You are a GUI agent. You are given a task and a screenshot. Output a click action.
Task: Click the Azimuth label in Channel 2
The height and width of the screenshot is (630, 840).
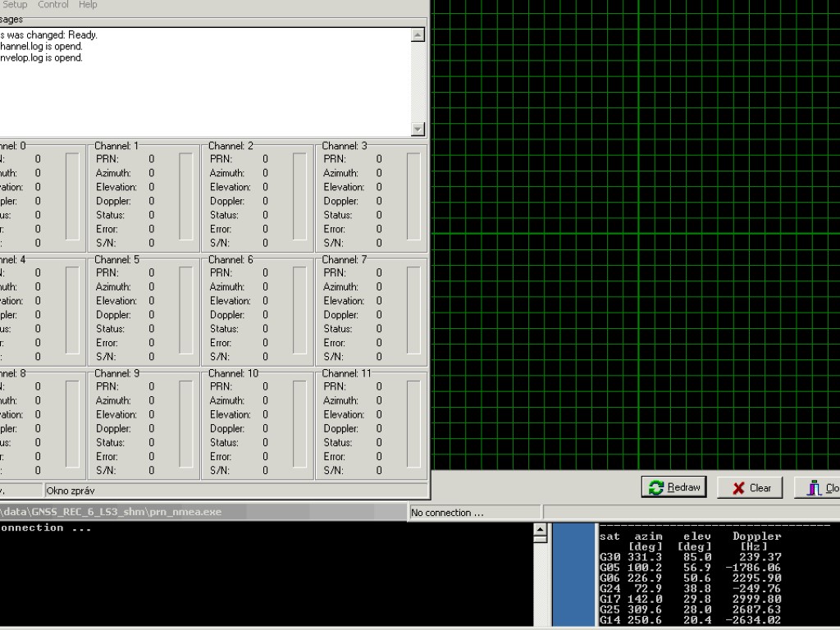[x=227, y=173]
